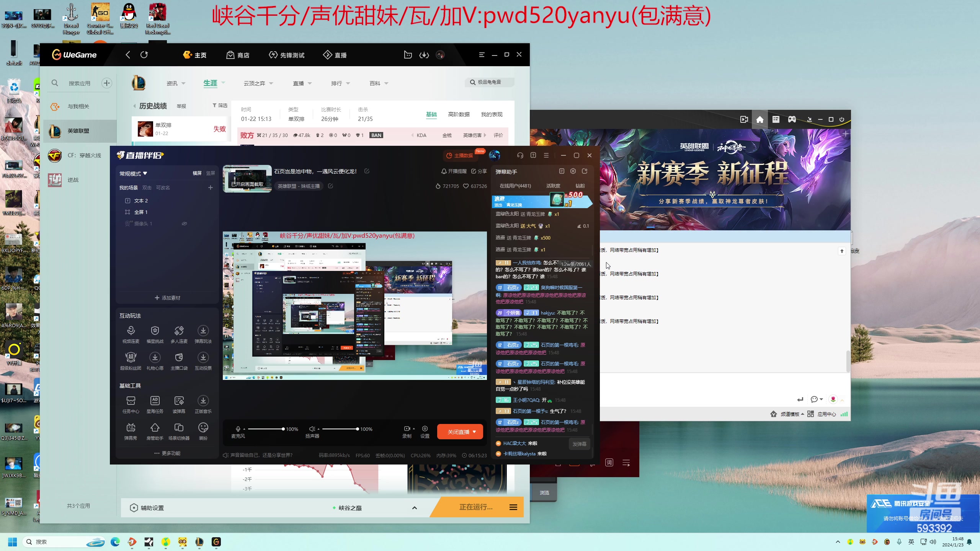Image resolution: width=980 pixels, height=551 pixels.
Task: Go back in WeGame navigation
Action: (128, 55)
